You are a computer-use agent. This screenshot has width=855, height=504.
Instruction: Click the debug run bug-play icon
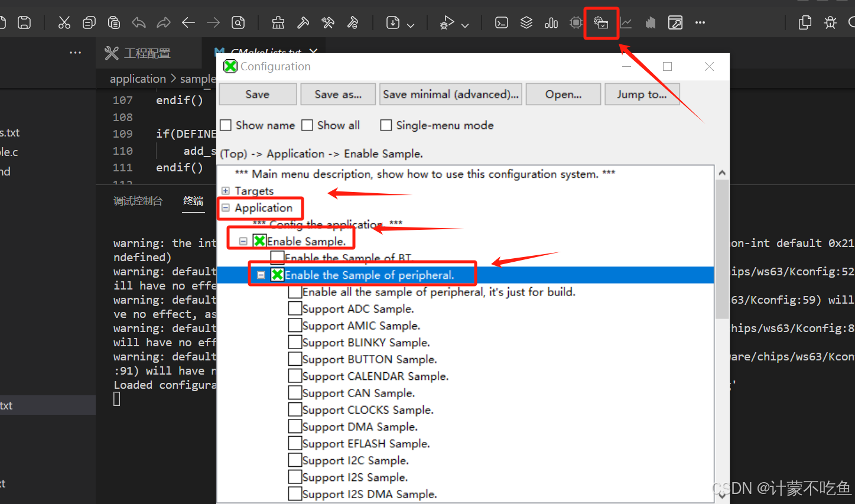tap(447, 23)
